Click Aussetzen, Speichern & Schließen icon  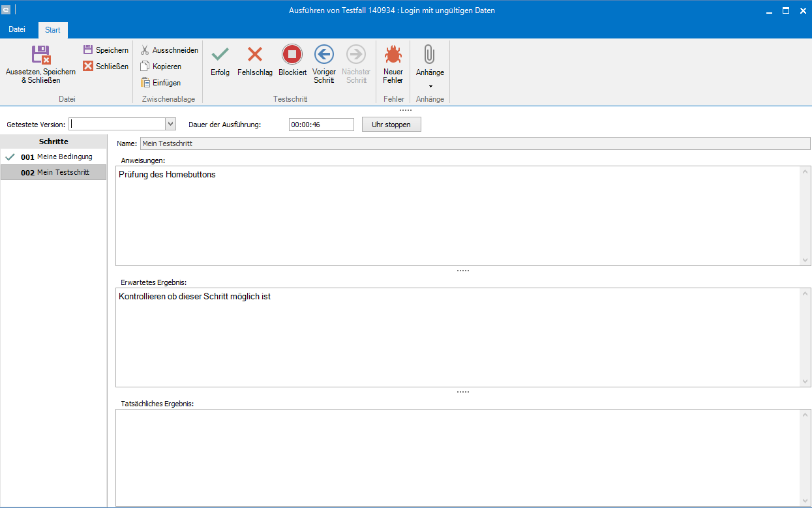click(40, 55)
